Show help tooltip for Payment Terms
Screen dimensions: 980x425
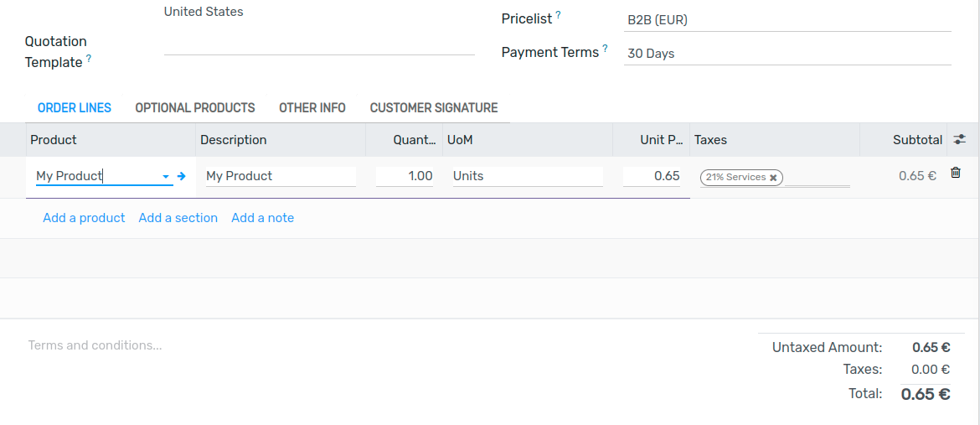point(605,49)
